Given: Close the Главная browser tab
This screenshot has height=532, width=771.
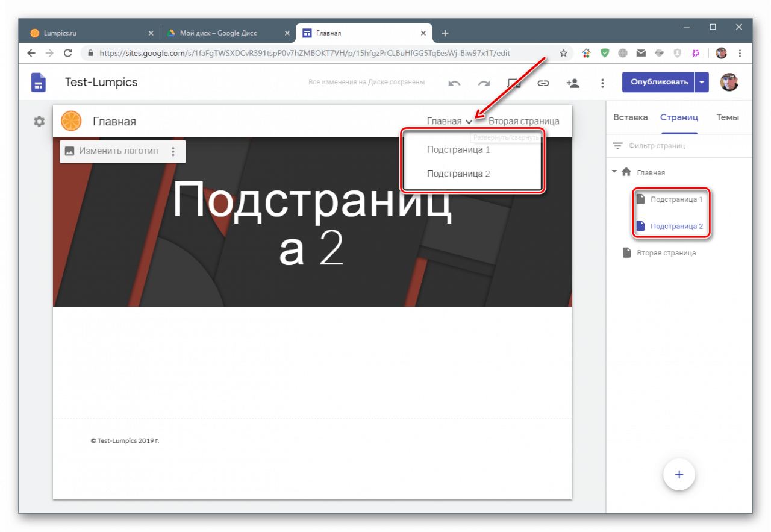Looking at the screenshot, I should (x=424, y=33).
